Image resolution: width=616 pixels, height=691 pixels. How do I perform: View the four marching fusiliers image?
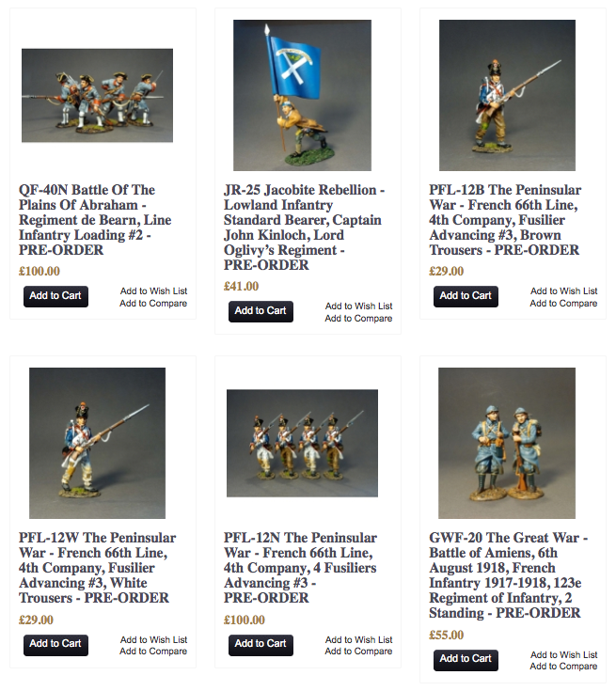pos(302,443)
